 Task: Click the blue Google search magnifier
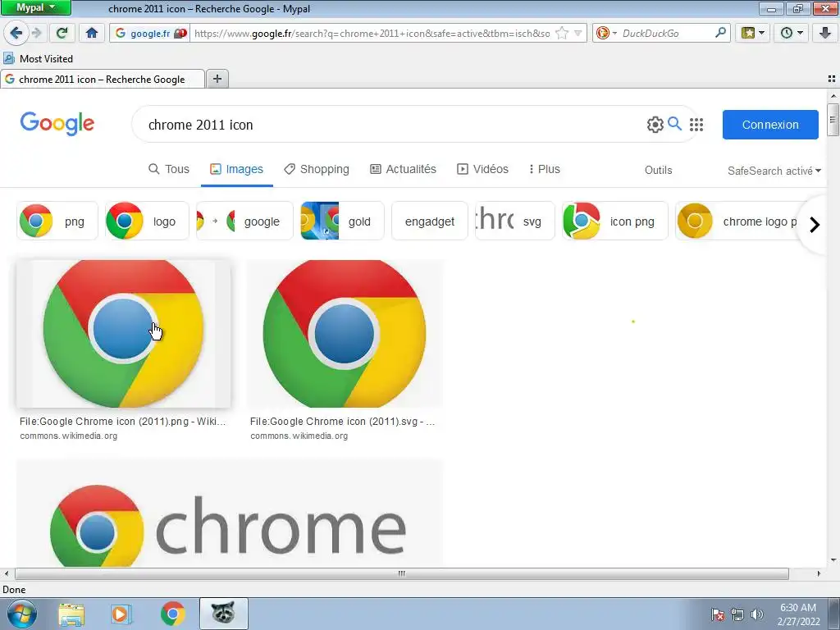(674, 125)
